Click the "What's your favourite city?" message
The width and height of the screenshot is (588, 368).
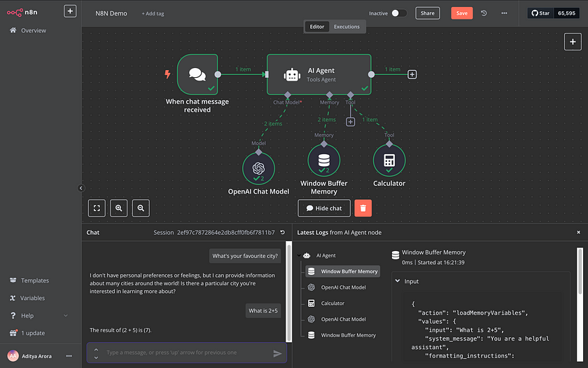pos(245,256)
